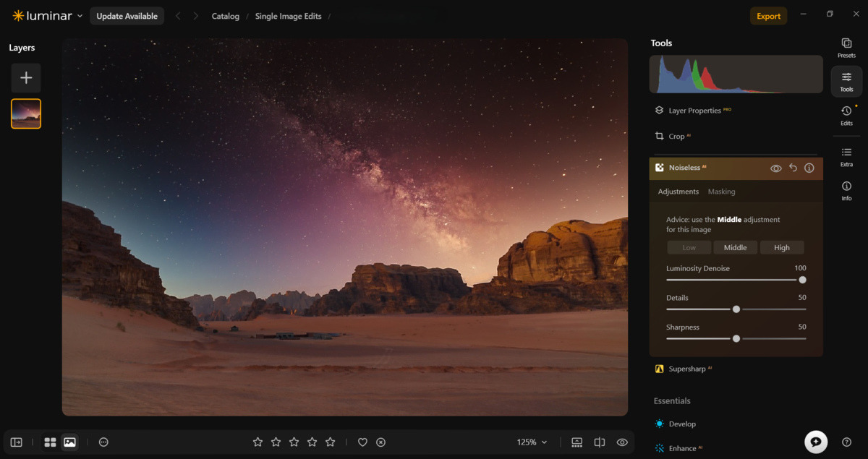
Task: Open the more options ellipsis menu
Action: [103, 442]
